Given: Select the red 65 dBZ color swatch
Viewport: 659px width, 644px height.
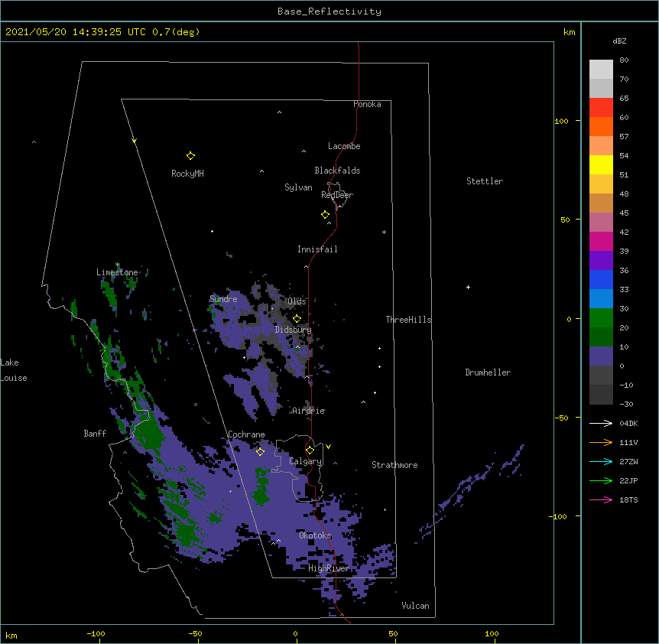Looking at the screenshot, I should 601,107.
